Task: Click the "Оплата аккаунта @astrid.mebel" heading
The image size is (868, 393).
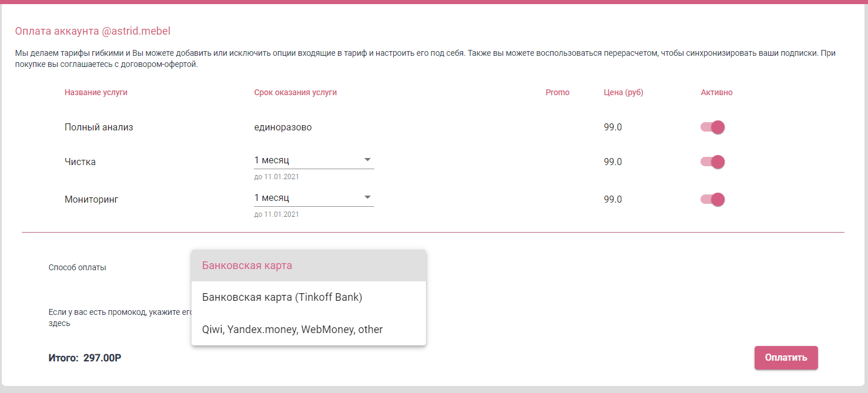Action: [93, 31]
